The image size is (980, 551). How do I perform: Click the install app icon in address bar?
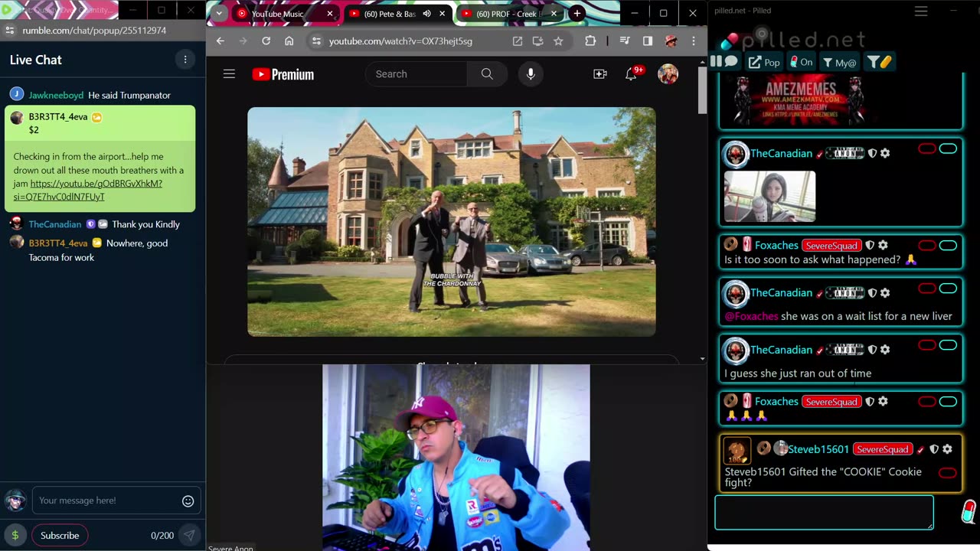pyautogui.click(x=537, y=41)
